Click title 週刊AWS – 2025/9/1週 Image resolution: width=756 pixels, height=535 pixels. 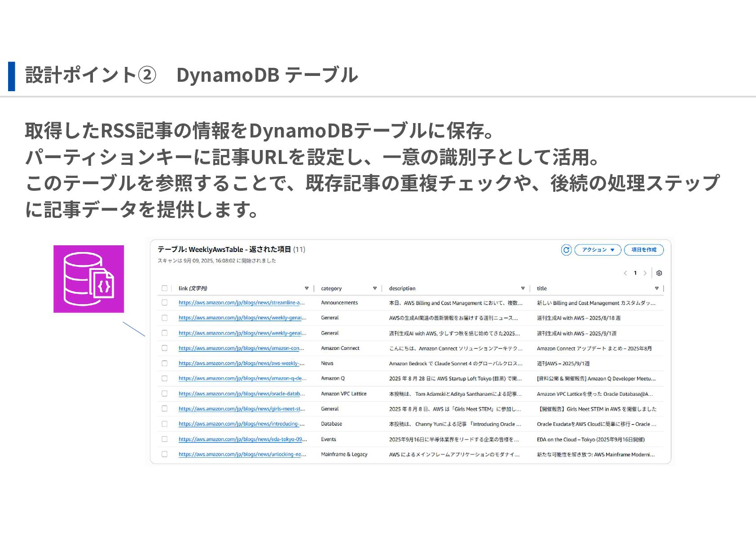pos(563,363)
